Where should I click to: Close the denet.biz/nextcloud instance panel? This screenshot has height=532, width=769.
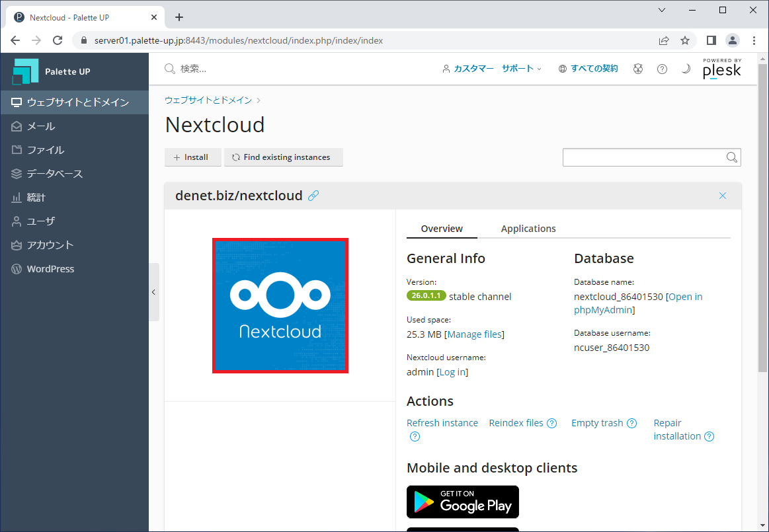tap(723, 196)
